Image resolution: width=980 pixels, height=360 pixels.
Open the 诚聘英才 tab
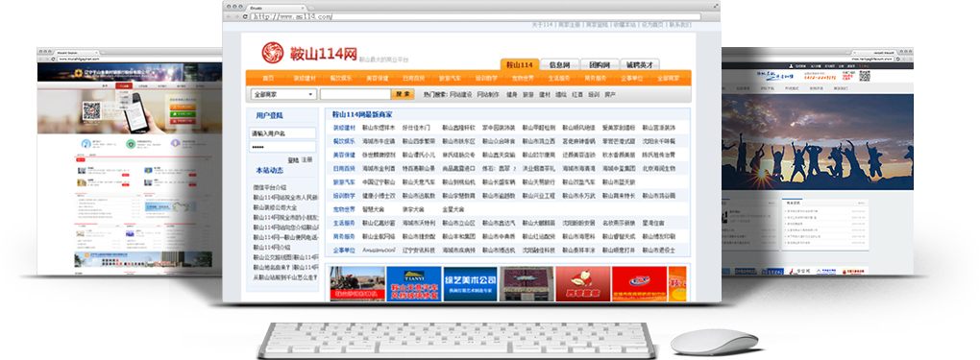641,64
